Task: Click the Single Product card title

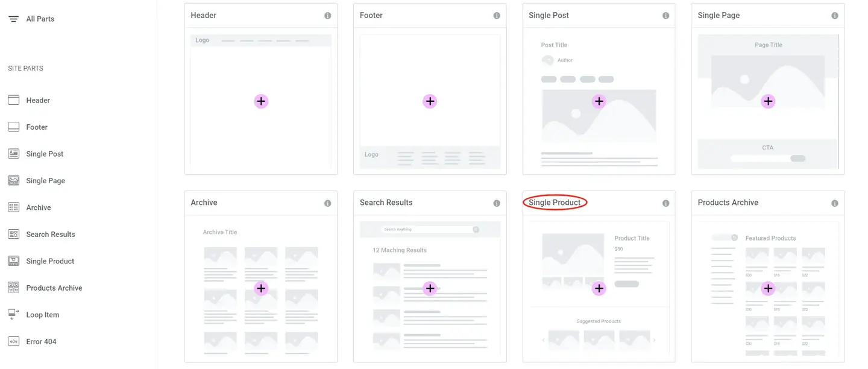Action: point(555,203)
